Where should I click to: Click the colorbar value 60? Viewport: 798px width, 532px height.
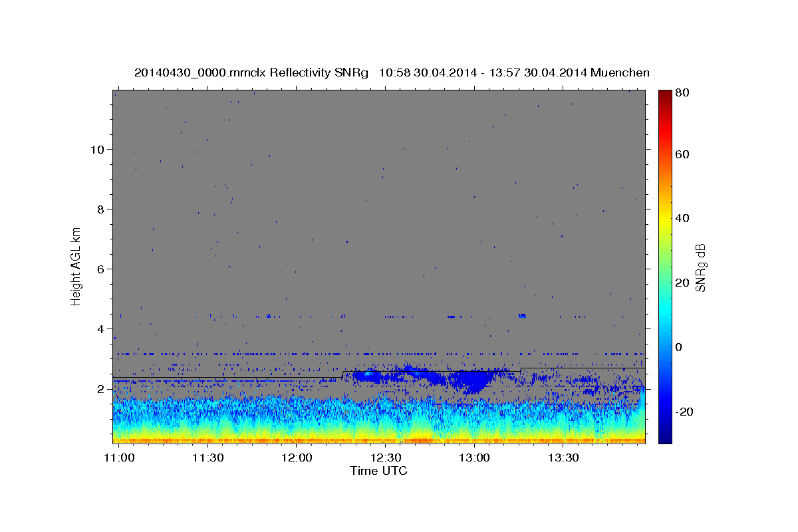[x=682, y=154]
